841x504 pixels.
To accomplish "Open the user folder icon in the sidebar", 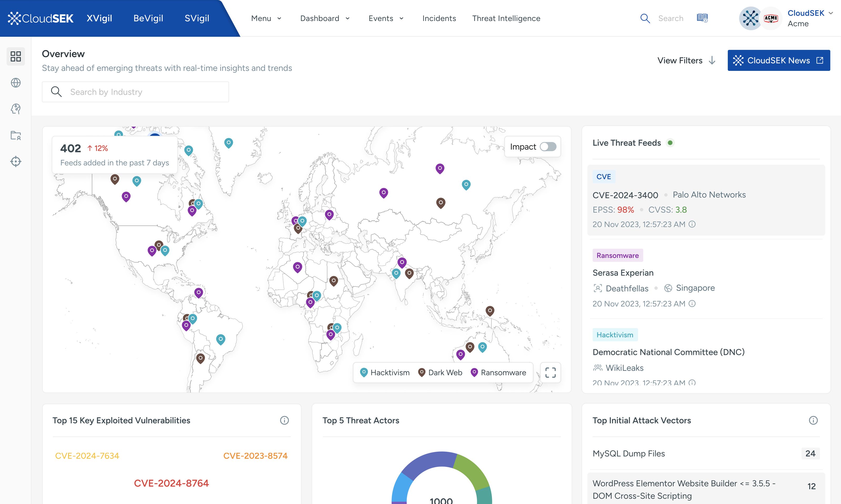I will pyautogui.click(x=16, y=135).
